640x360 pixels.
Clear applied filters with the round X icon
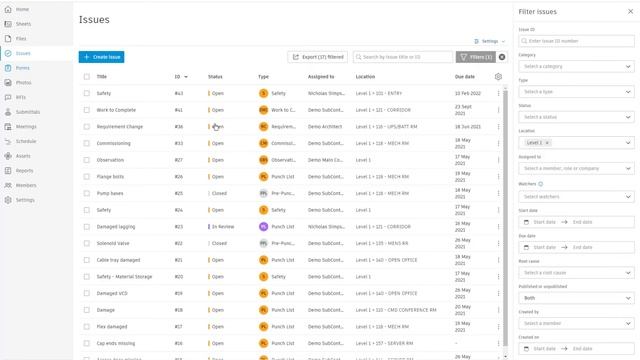point(502,57)
